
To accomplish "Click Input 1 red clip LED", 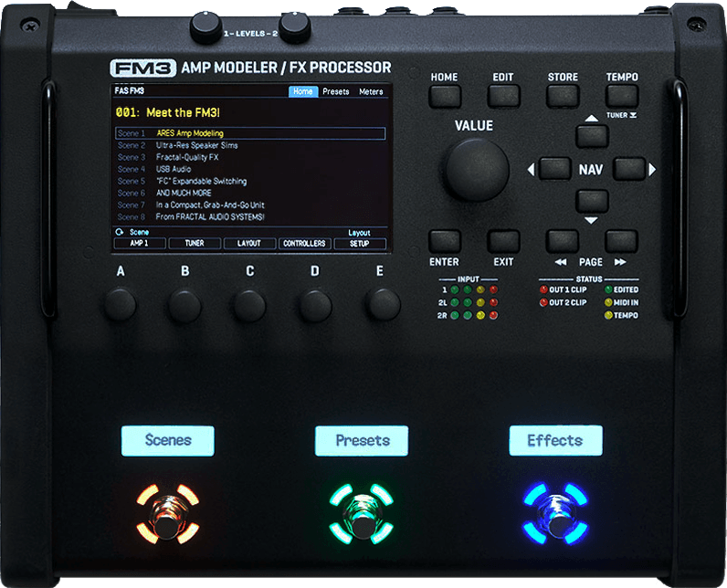I will (494, 289).
